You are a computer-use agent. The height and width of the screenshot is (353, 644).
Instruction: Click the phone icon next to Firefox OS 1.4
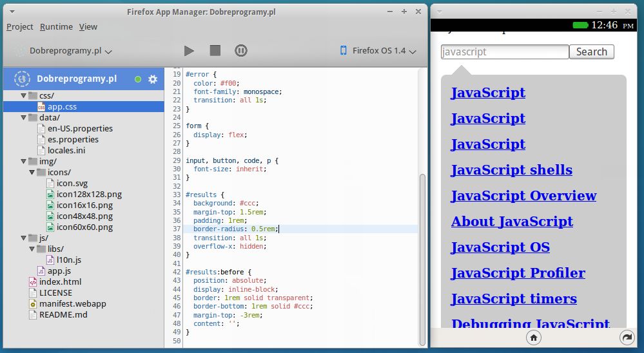pos(344,50)
